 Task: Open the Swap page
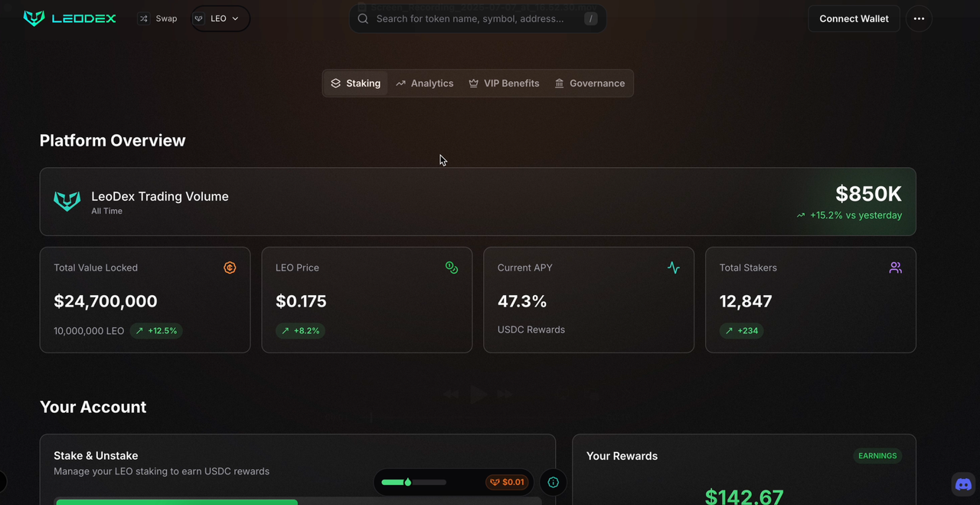click(158, 18)
